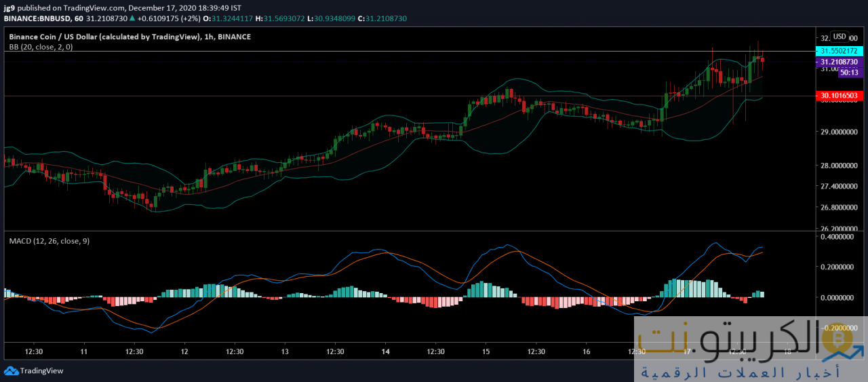The image size is (868, 382).
Task: Select the red 30.1016503 price level label
Action: tap(839, 96)
